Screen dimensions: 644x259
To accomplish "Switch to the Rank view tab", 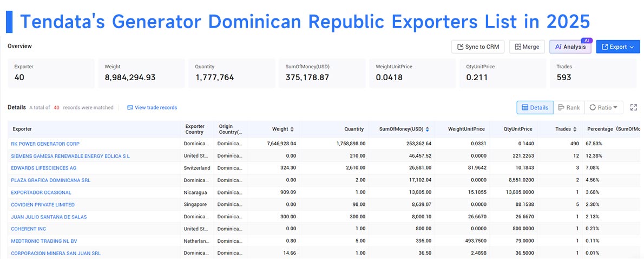I will (x=569, y=108).
